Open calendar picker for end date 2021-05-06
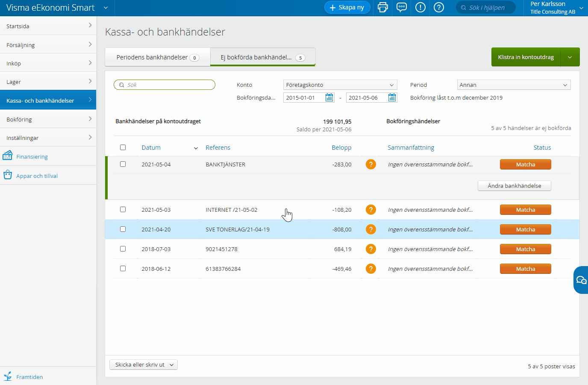The height and width of the screenshot is (385, 588). [392, 98]
